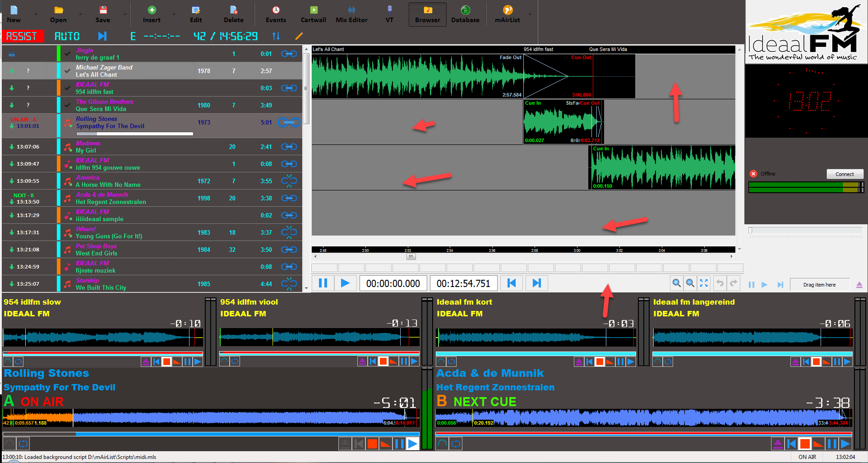Toggle broken link for America Horse With No Name

point(289,181)
